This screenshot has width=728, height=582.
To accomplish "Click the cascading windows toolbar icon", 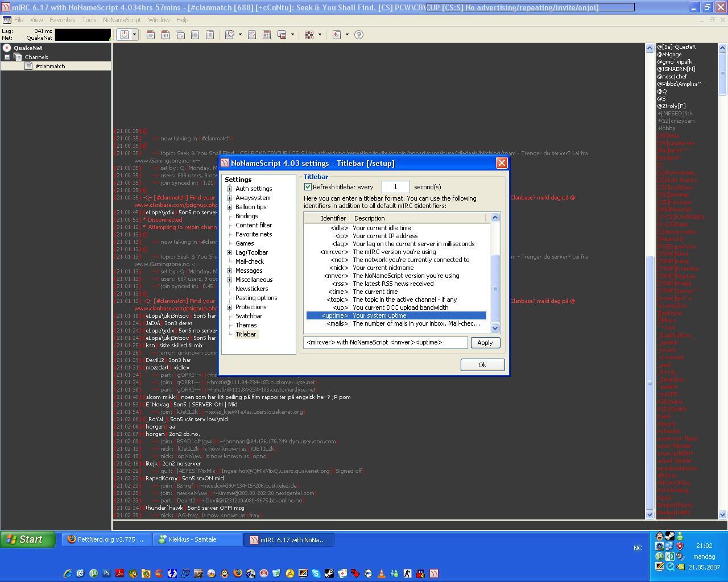I will click(x=282, y=35).
